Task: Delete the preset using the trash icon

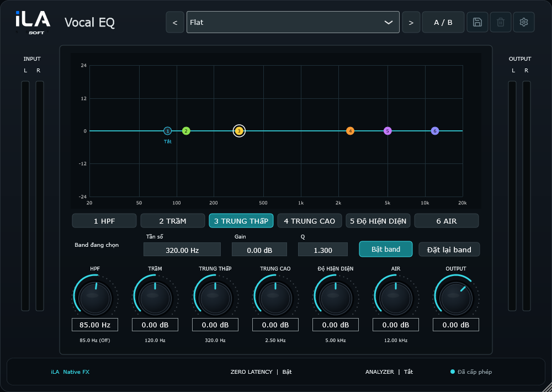Action: pos(500,22)
